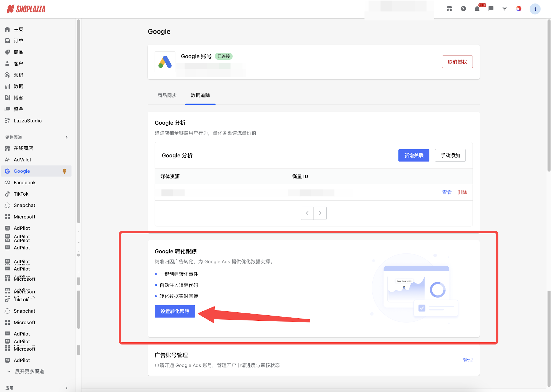Click the 自动注入追踪代码 bullet text
Image resolution: width=551 pixels, height=392 pixels.
(x=179, y=285)
